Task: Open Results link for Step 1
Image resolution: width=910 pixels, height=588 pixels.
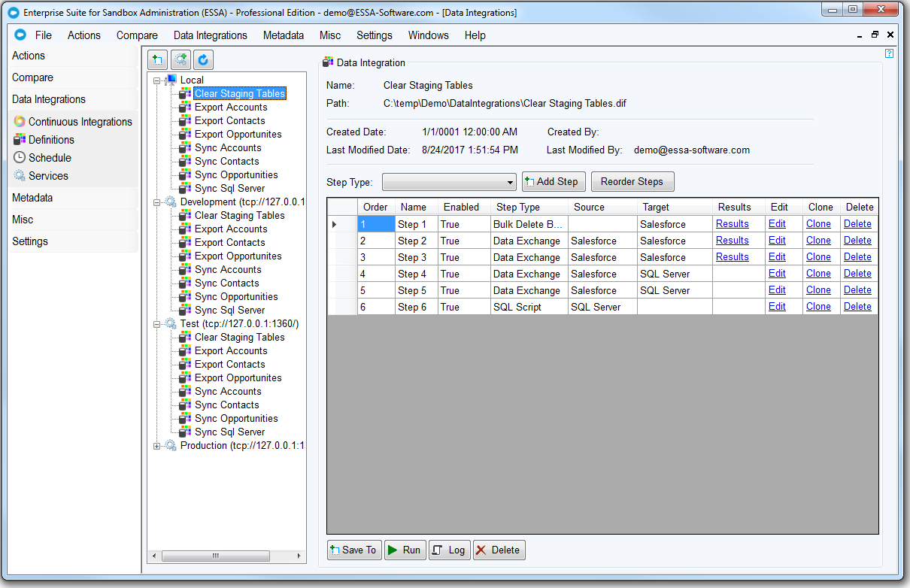Action: tap(732, 223)
